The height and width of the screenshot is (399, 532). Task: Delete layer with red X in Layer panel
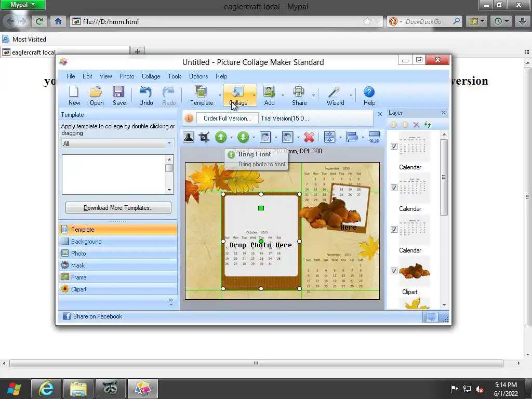(x=416, y=125)
